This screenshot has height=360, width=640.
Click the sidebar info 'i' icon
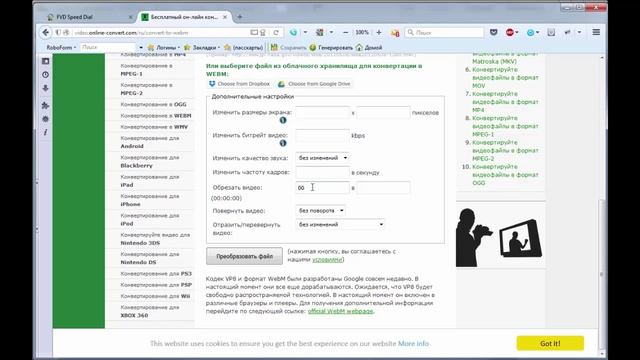pos(45,132)
